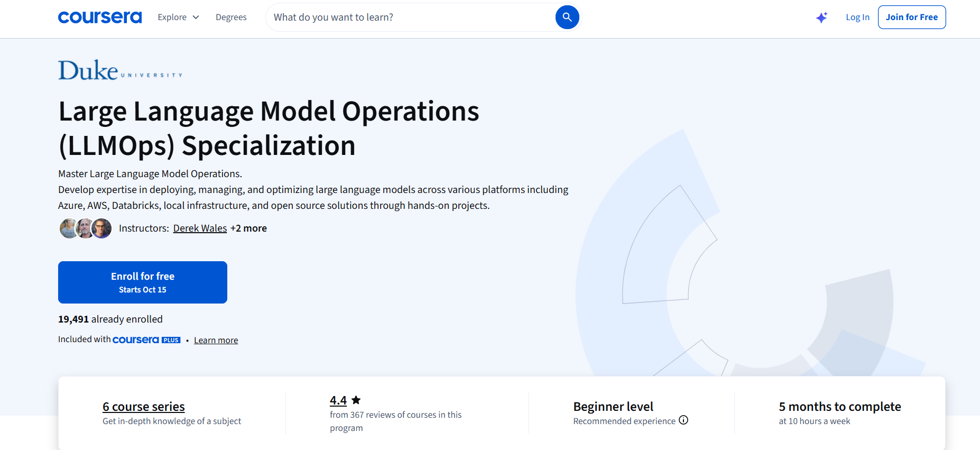Click 'Master Large Language Model Operations.' text
980x450 pixels.
click(x=150, y=174)
